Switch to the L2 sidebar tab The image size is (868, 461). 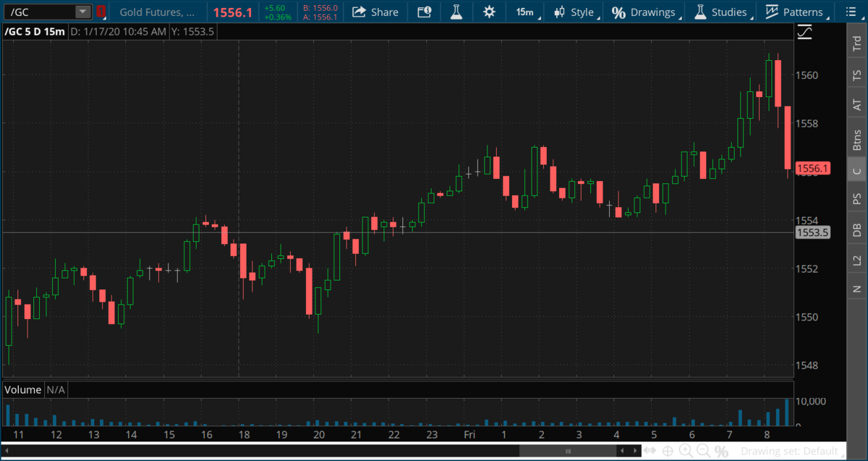click(857, 259)
